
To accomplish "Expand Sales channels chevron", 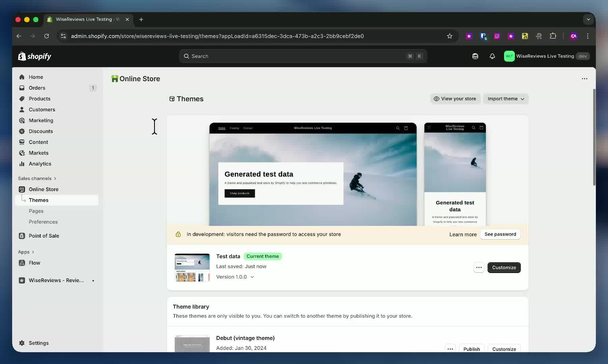I will pyautogui.click(x=55, y=179).
